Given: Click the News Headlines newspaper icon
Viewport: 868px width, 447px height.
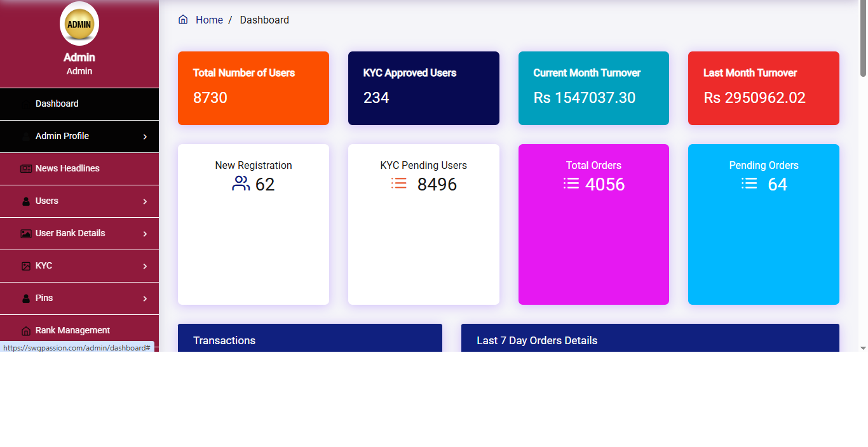Looking at the screenshot, I should point(25,168).
